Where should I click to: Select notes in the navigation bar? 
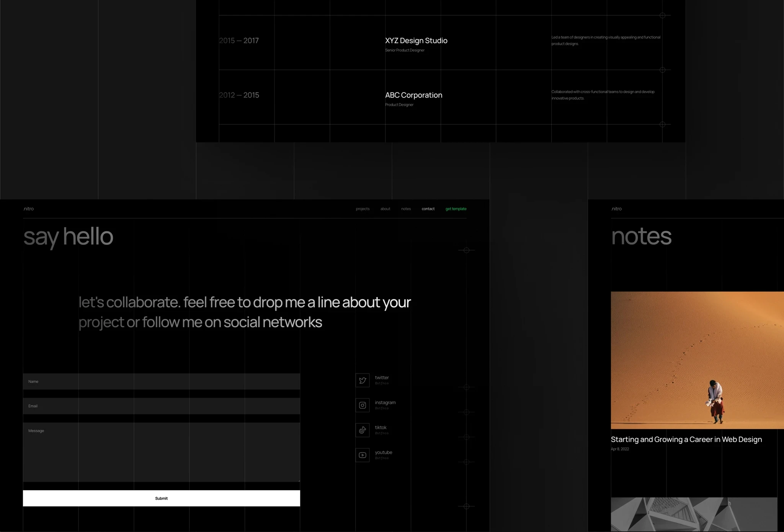pyautogui.click(x=406, y=209)
